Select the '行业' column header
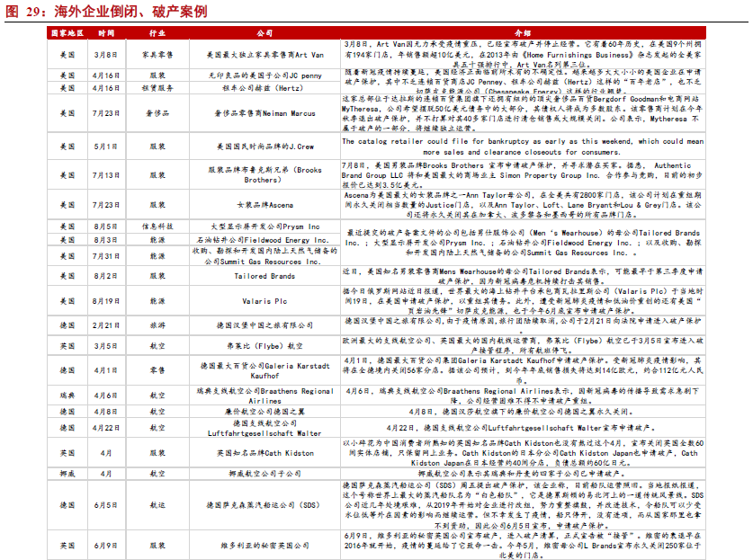753x560 pixels. (157, 33)
